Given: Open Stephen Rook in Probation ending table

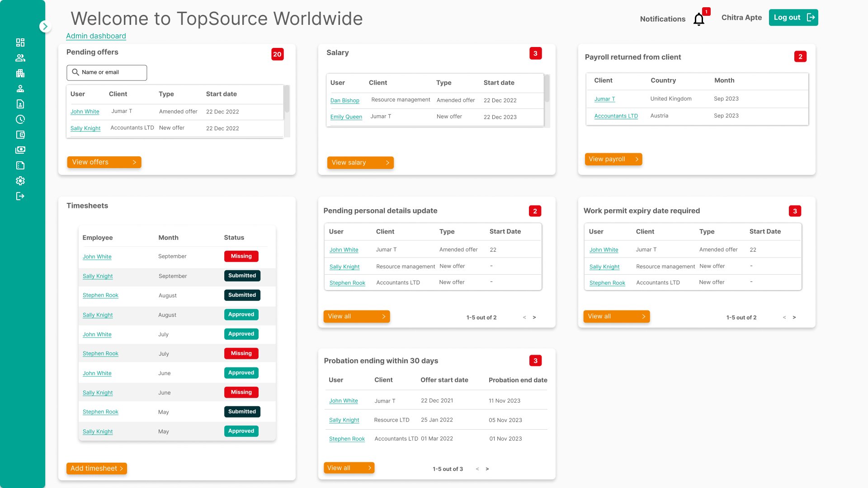Looking at the screenshot, I should (x=347, y=439).
